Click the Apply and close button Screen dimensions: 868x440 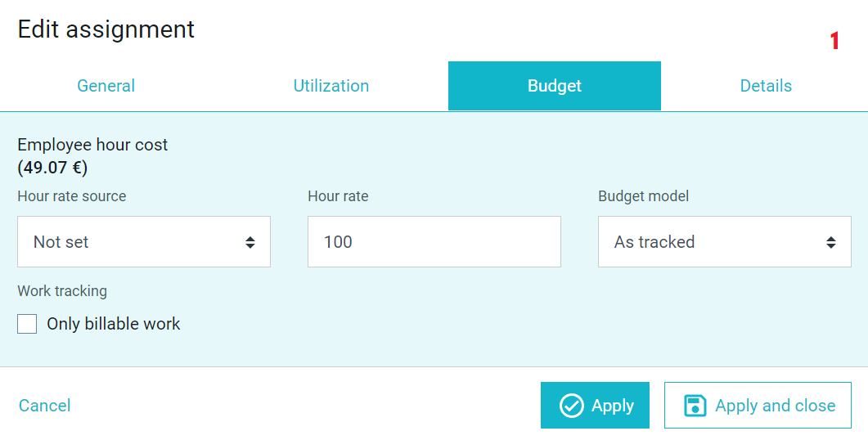coord(758,405)
